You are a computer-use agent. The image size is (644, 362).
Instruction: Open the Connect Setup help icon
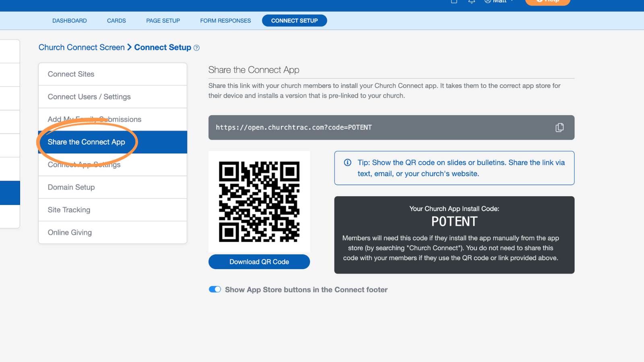click(x=196, y=48)
